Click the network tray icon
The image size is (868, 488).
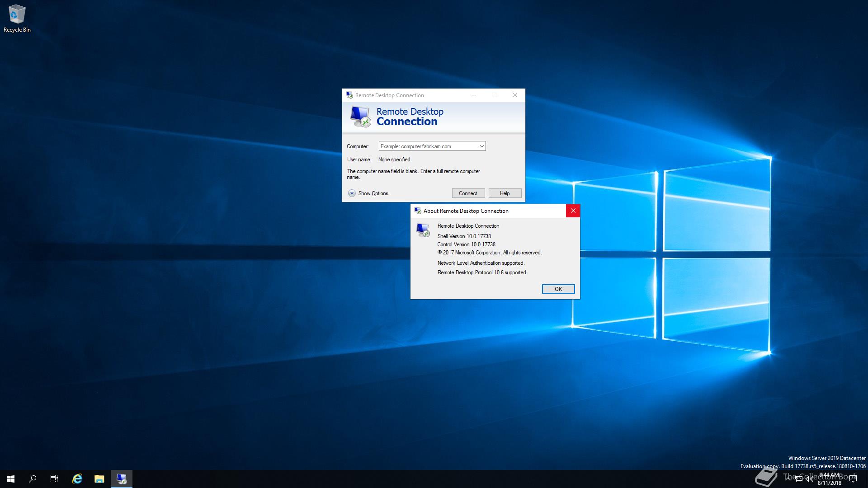click(798, 479)
